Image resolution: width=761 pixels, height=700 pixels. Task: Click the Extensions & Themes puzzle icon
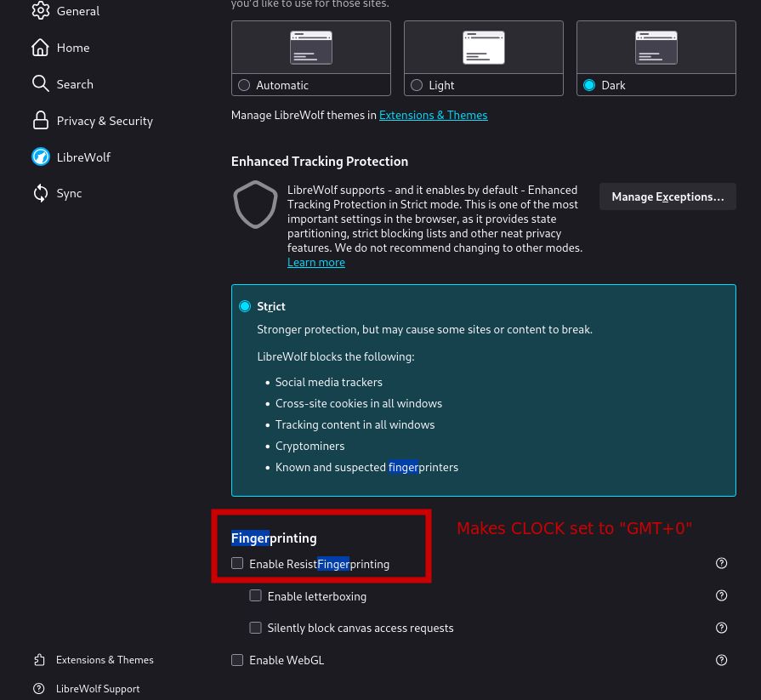[39, 660]
